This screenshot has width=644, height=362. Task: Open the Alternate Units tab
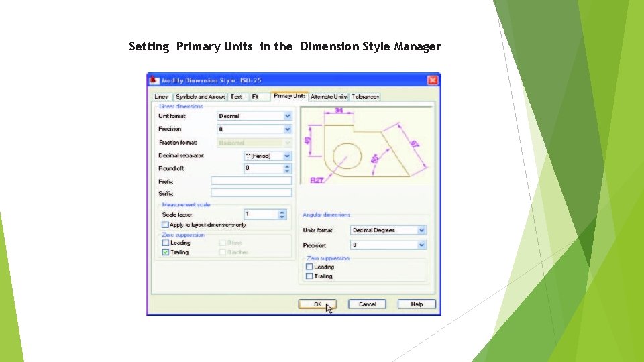pos(329,97)
